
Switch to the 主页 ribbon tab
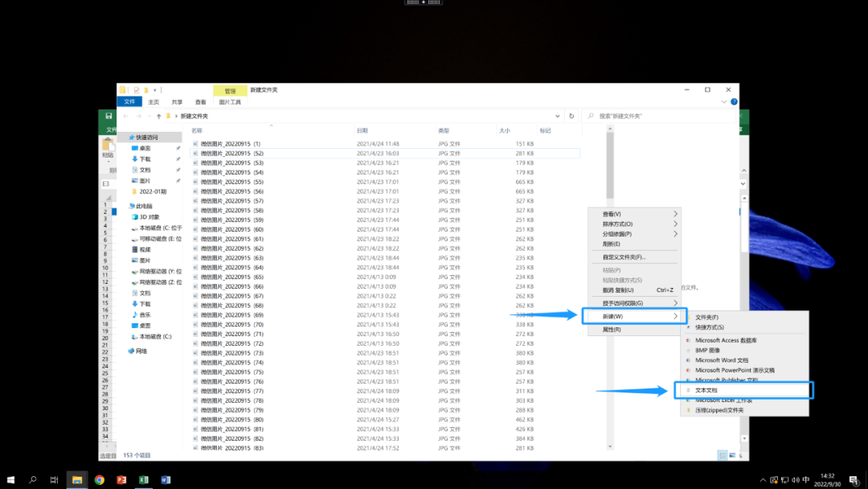pyautogui.click(x=154, y=102)
